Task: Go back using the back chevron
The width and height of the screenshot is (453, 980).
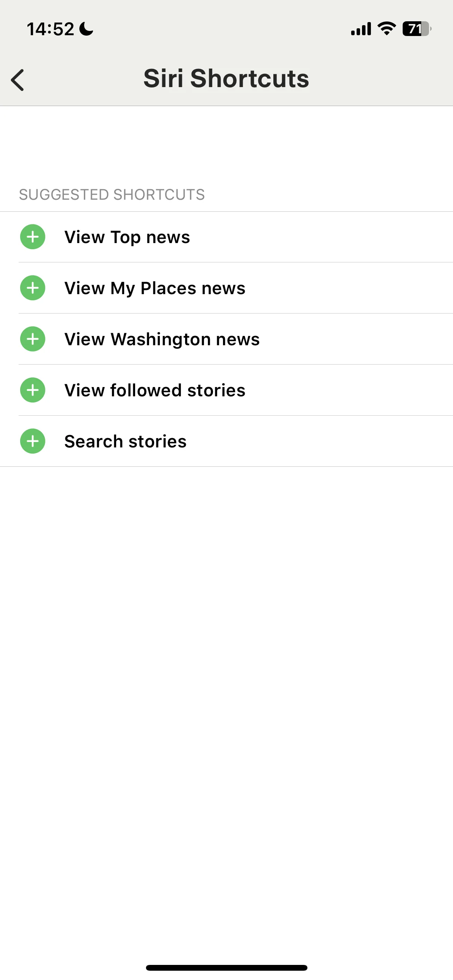Action: point(17,80)
